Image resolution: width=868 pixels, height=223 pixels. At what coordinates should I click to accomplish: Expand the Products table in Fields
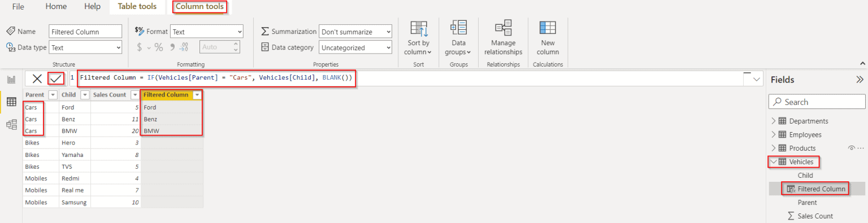[x=774, y=148]
